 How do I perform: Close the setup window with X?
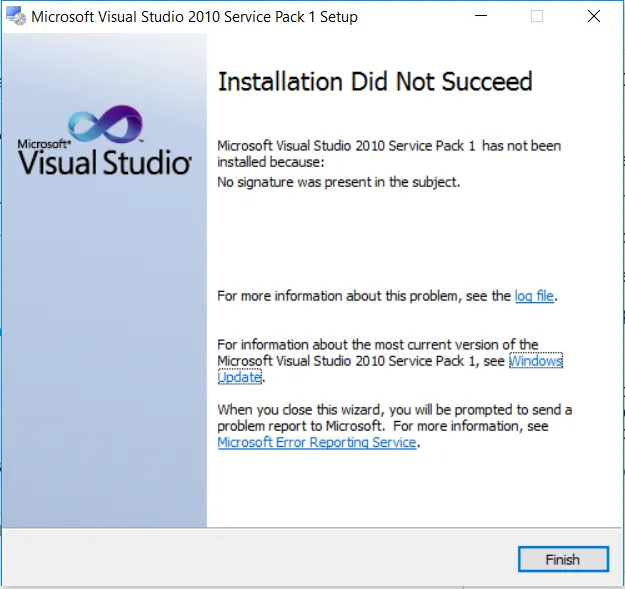(x=594, y=16)
